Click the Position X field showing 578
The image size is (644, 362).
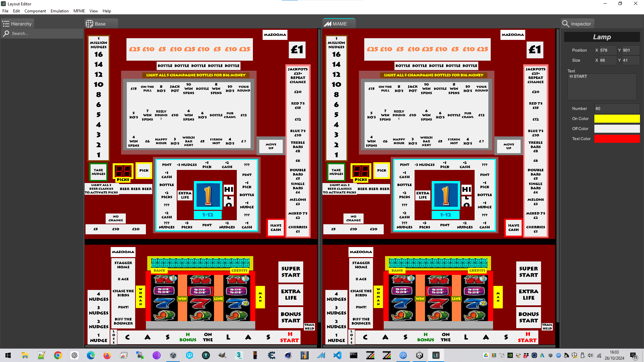(x=608, y=50)
